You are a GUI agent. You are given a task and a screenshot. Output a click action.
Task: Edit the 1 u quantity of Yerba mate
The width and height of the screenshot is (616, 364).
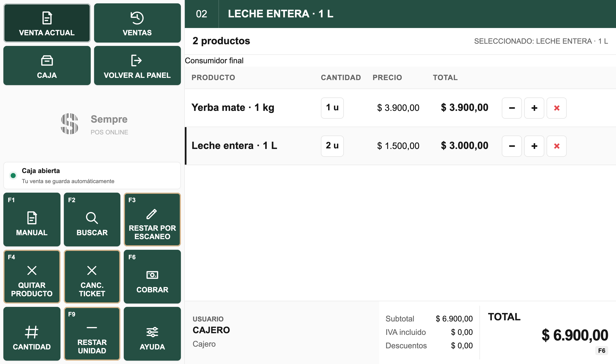coord(332,108)
